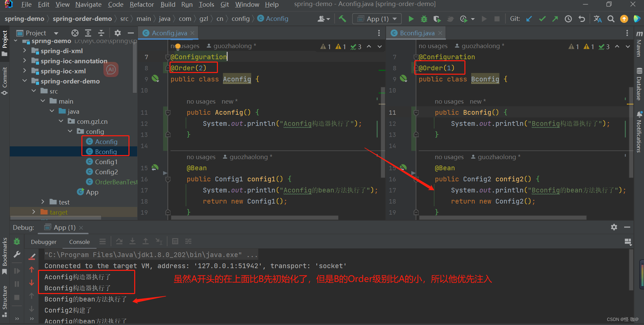This screenshot has height=325, width=644.
Task: Open the Commit tool window
Action: click(5, 81)
